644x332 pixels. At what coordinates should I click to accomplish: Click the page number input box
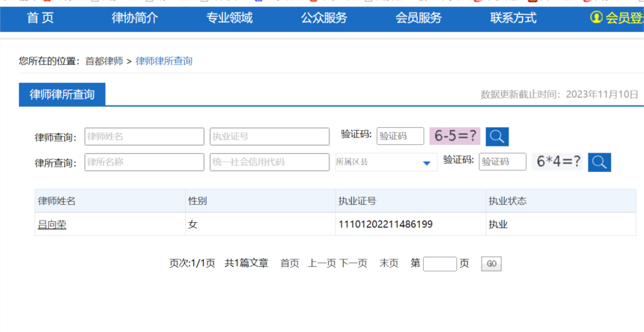pos(440,264)
